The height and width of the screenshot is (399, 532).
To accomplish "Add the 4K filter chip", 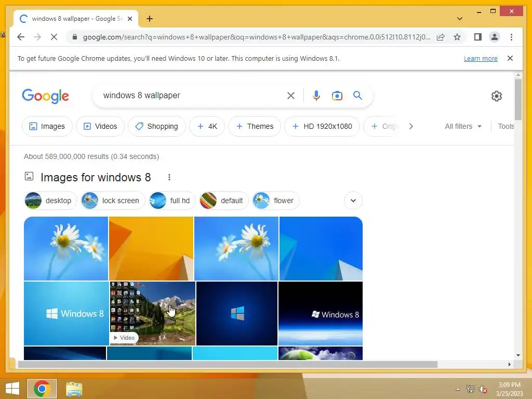I will [x=207, y=126].
